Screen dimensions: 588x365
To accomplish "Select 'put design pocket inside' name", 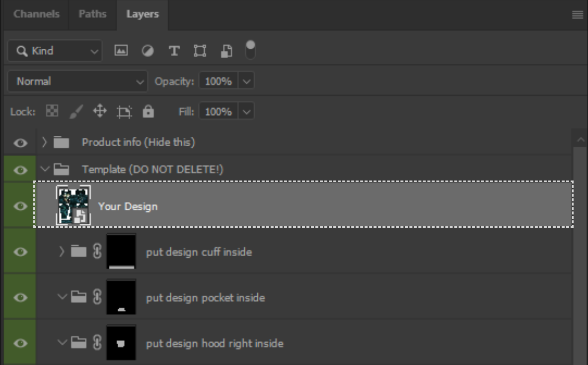I will (205, 297).
